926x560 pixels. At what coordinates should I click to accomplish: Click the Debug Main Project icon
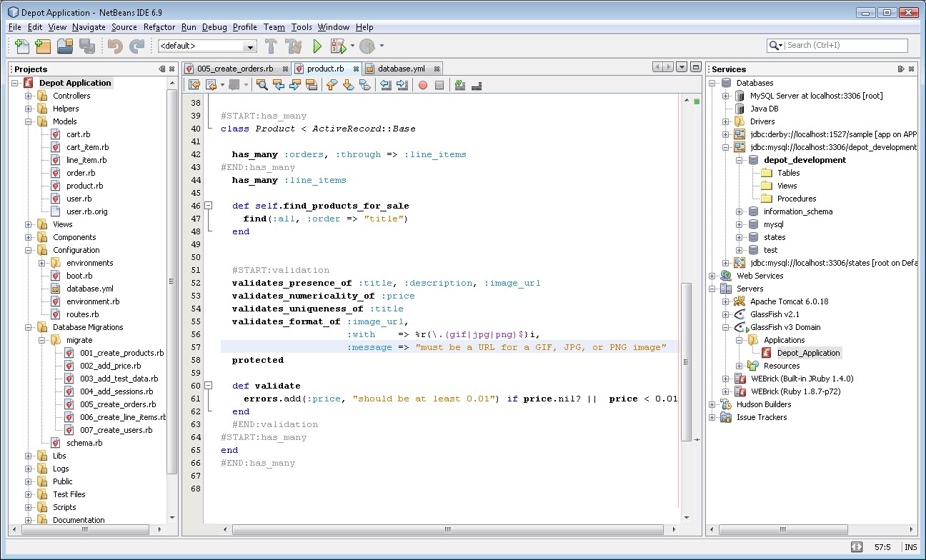[339, 46]
